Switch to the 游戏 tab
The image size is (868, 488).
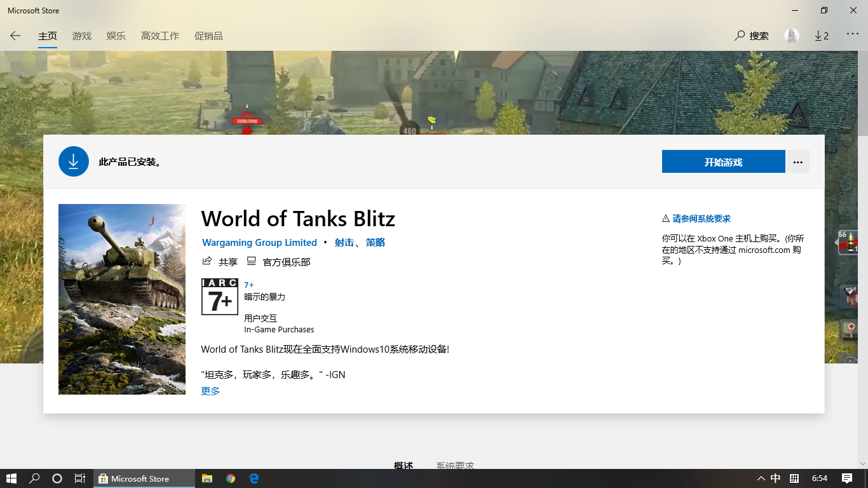(82, 36)
